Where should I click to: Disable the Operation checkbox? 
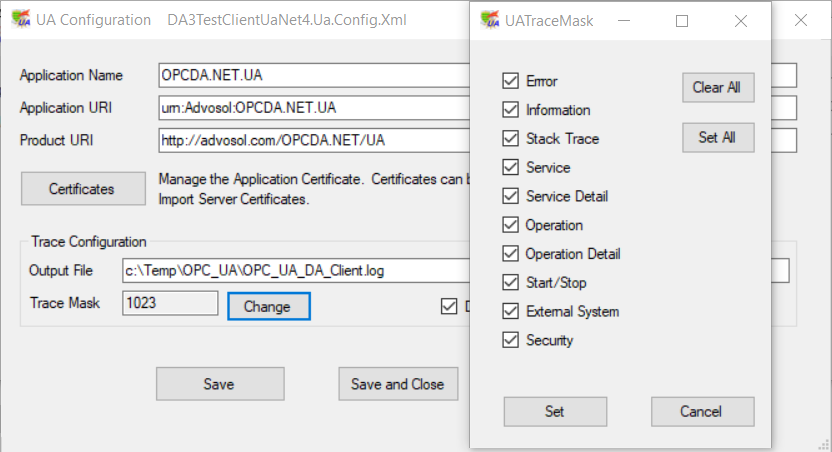click(511, 225)
